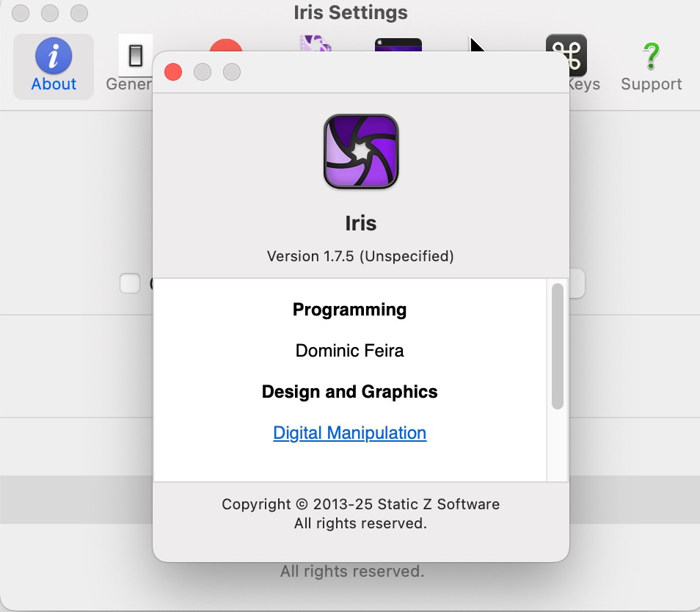Click the red recording tab icon in toolbar
The height and width of the screenshot is (612, 700).
click(226, 45)
